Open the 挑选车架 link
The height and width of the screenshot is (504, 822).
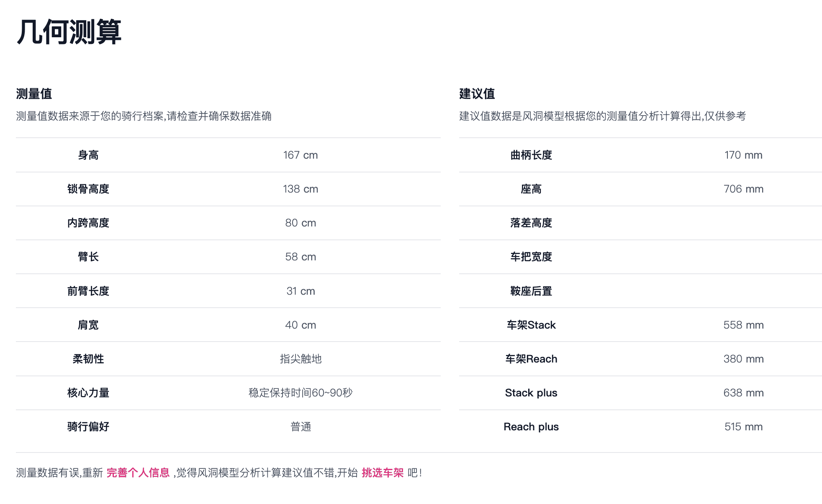click(x=383, y=473)
